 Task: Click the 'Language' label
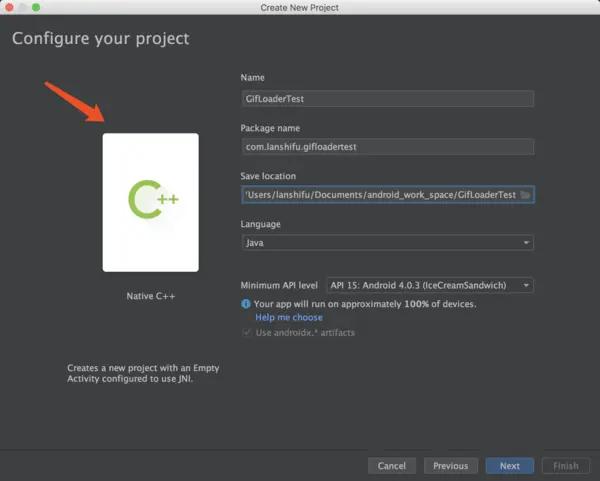tap(261, 224)
